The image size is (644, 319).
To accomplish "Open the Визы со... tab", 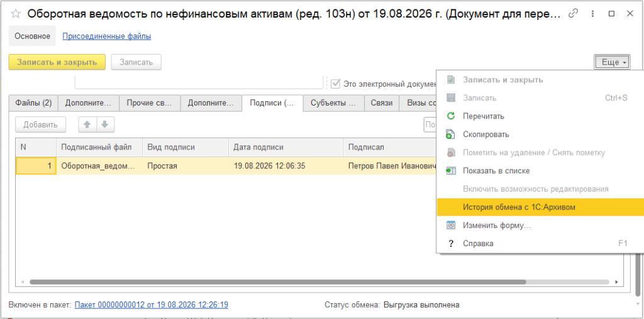I will pos(418,103).
